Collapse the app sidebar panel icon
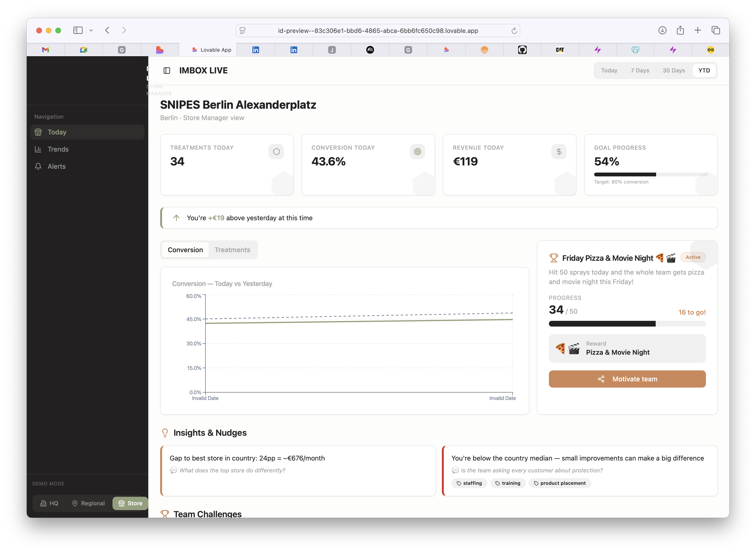The width and height of the screenshot is (756, 553). 167,71
